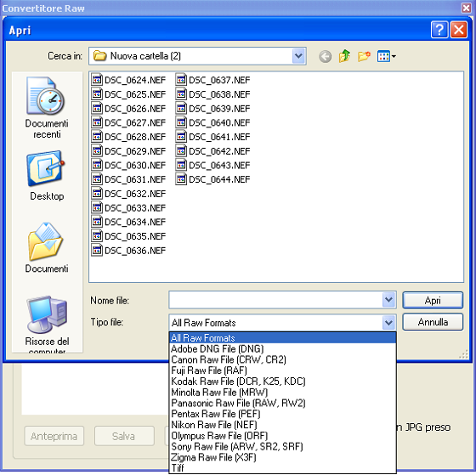
Task: Select DSC_0627.NEF
Action: [x=128, y=122]
